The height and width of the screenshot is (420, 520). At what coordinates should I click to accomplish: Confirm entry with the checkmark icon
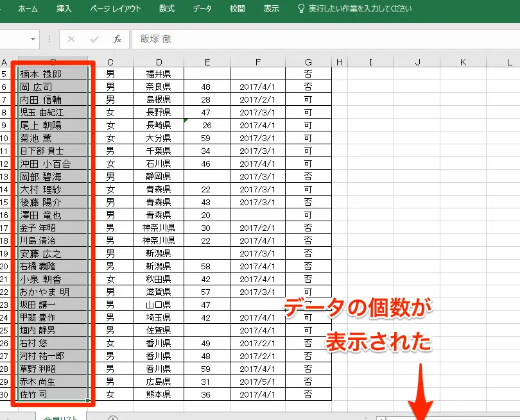(x=94, y=39)
